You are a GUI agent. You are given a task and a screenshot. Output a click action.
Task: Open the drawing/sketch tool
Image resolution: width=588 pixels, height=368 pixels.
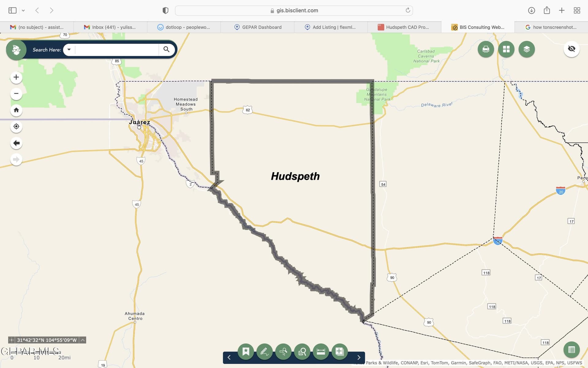point(265,352)
